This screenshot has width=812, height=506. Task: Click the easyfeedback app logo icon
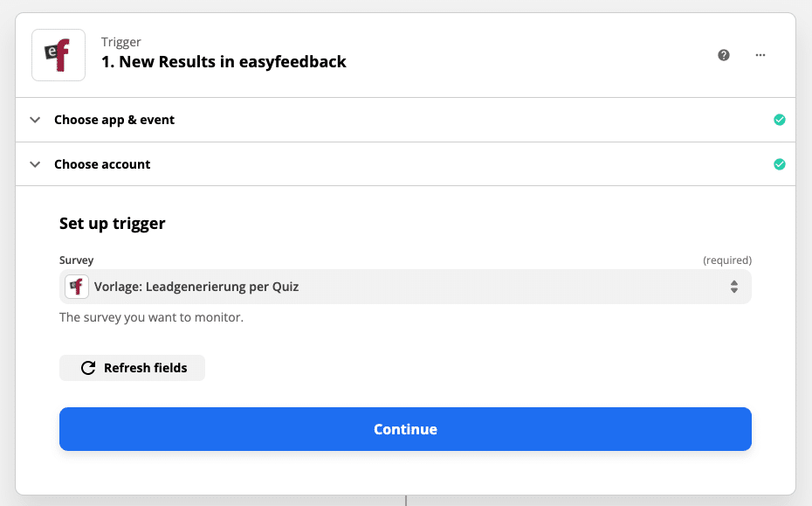(58, 54)
